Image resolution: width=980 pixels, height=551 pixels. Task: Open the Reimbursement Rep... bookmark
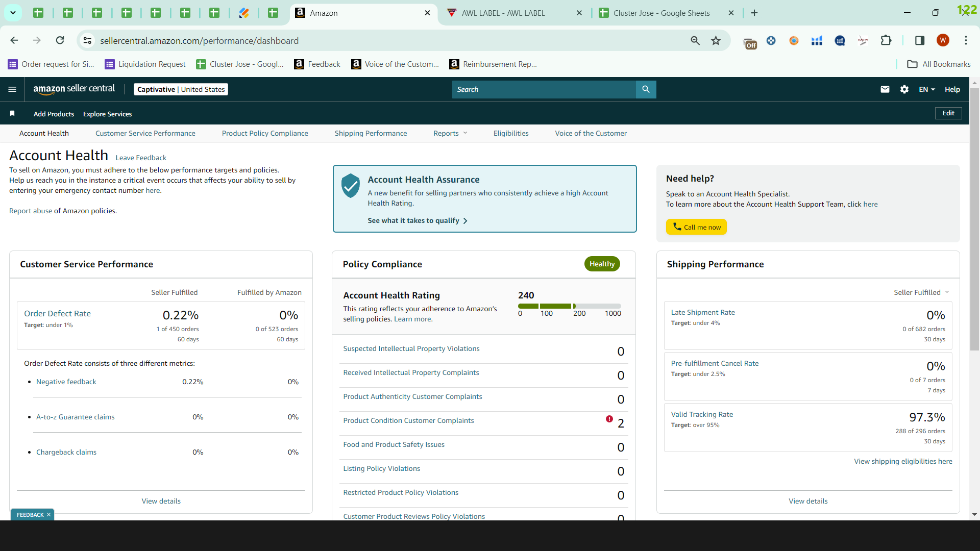(493, 64)
